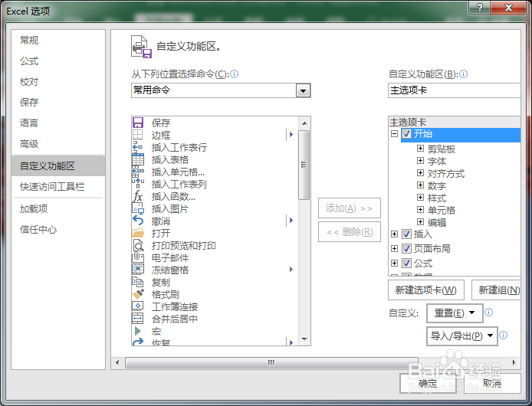The height and width of the screenshot is (406, 532).
Task: Select 自定义功能区 in the sidebar
Action: click(x=58, y=166)
